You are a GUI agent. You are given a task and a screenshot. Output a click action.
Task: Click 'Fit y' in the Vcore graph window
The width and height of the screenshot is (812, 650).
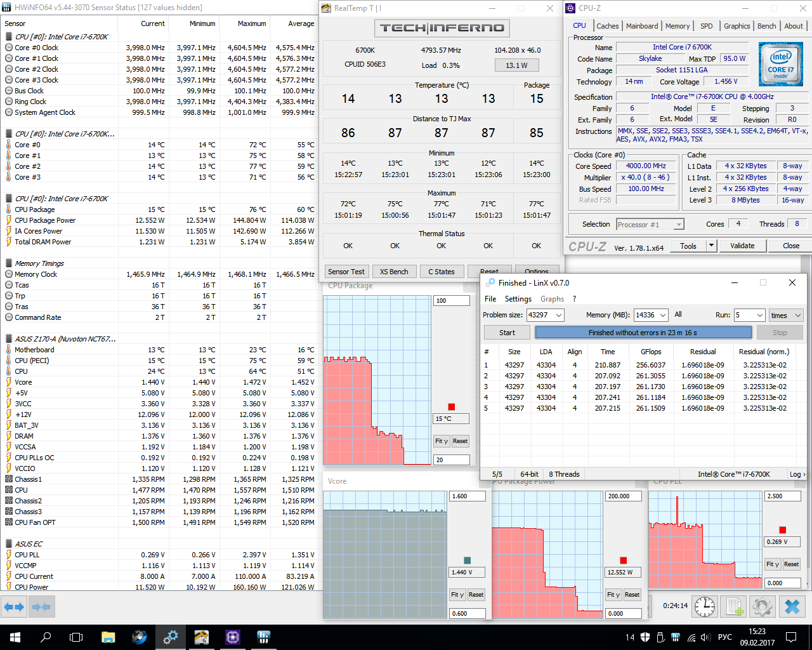457,595
